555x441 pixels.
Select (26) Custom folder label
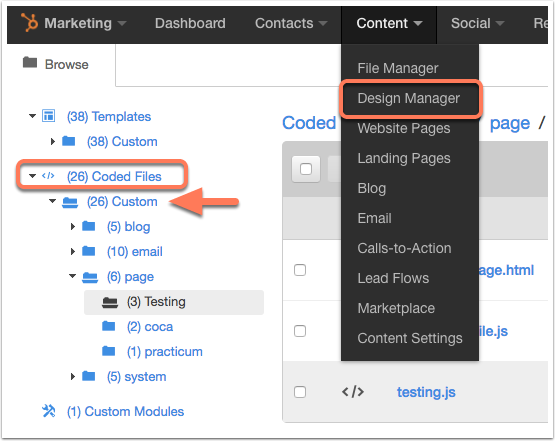pyautogui.click(x=122, y=201)
